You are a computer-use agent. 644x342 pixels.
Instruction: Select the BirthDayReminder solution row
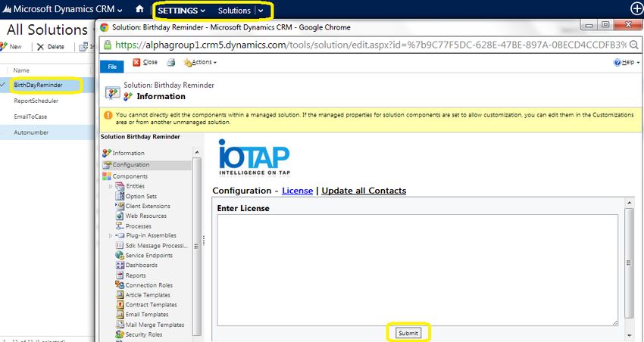(x=47, y=85)
